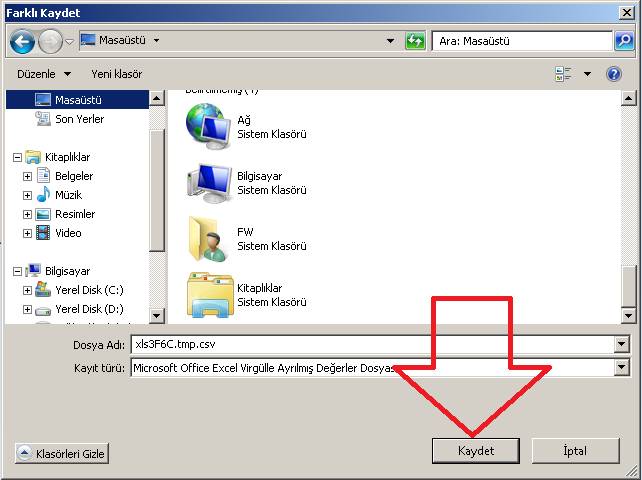Expand the Belgeler library node
Screen dimensions: 642x480
click(x=27, y=177)
